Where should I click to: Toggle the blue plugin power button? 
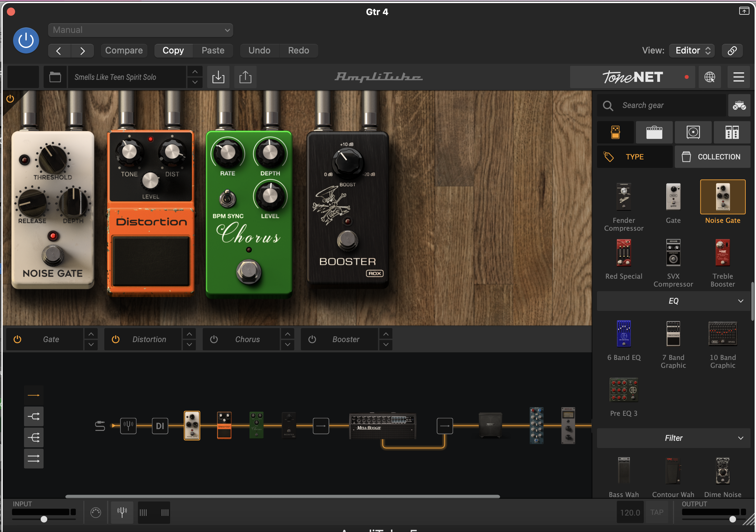point(26,40)
